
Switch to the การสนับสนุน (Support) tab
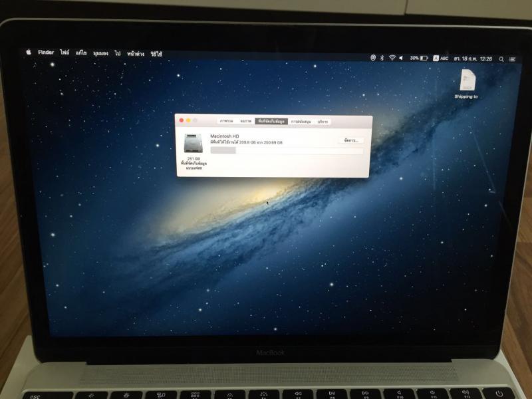(301, 122)
